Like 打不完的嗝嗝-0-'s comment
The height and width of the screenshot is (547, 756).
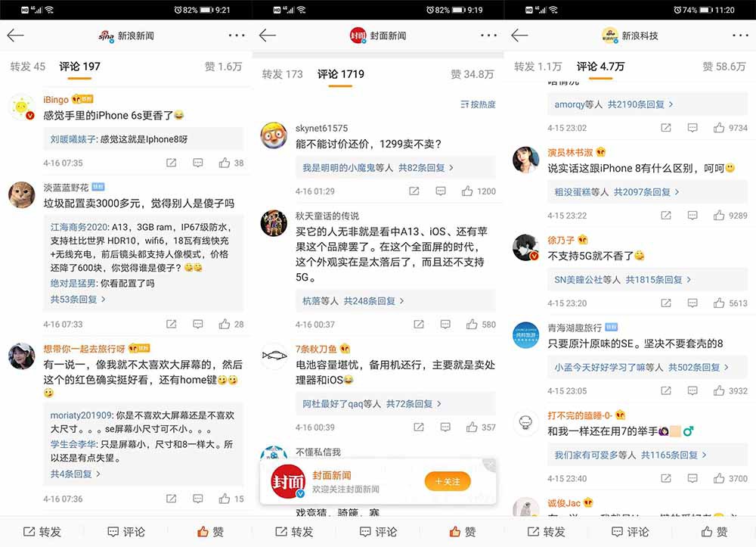[x=717, y=478]
